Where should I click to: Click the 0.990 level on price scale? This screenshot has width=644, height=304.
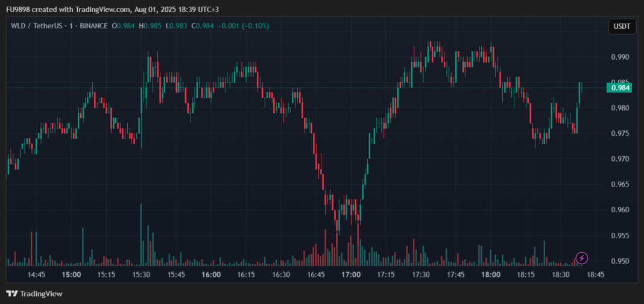tap(620, 57)
